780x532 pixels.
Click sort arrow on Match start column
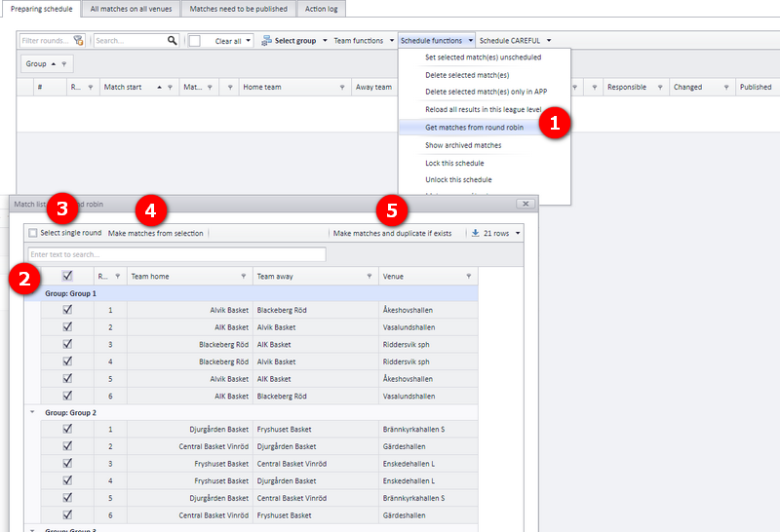point(159,87)
